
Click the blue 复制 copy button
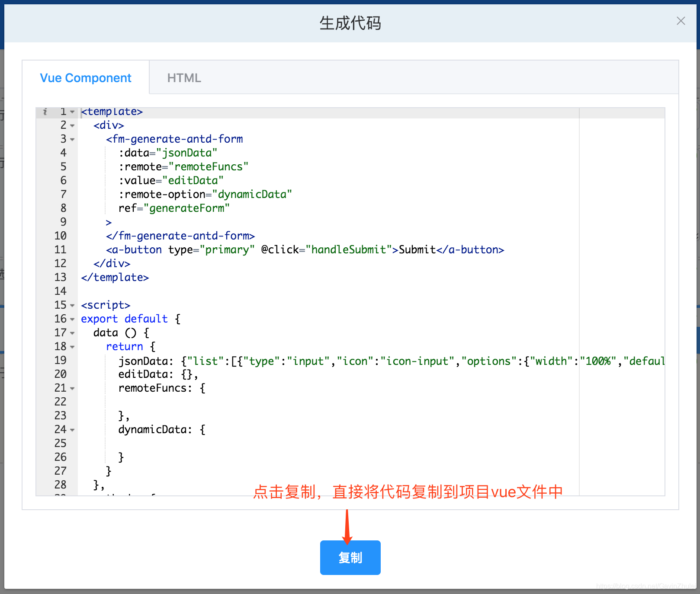[350, 557]
